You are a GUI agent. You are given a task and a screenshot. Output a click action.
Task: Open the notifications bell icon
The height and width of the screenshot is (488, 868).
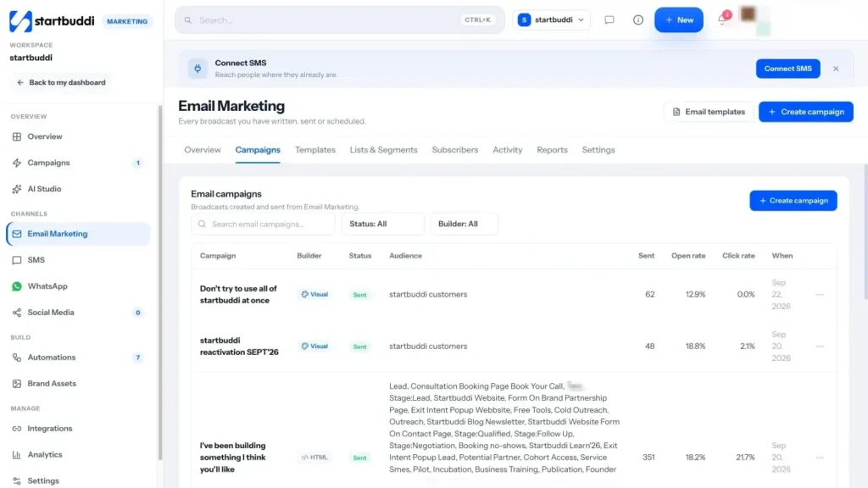(722, 20)
